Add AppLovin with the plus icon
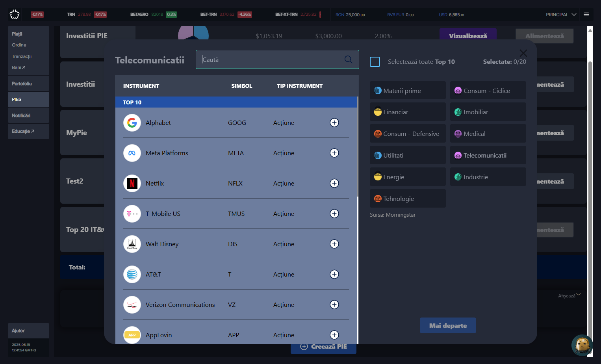The height and width of the screenshot is (364, 601). pyautogui.click(x=334, y=335)
